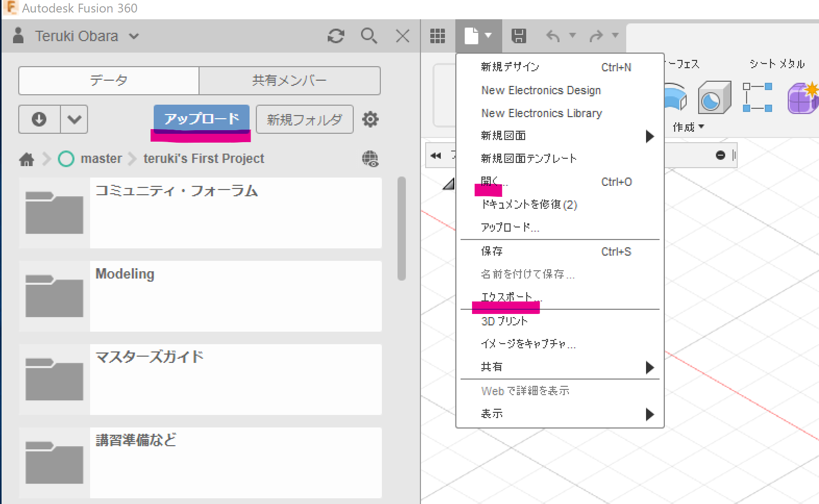Click the purple create form icon
The height and width of the screenshot is (504, 819).
point(802,97)
